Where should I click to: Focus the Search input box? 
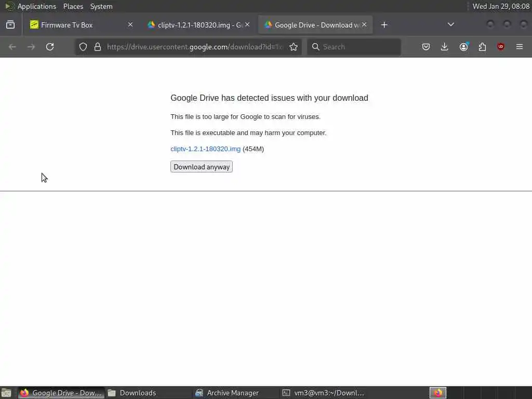click(354, 47)
